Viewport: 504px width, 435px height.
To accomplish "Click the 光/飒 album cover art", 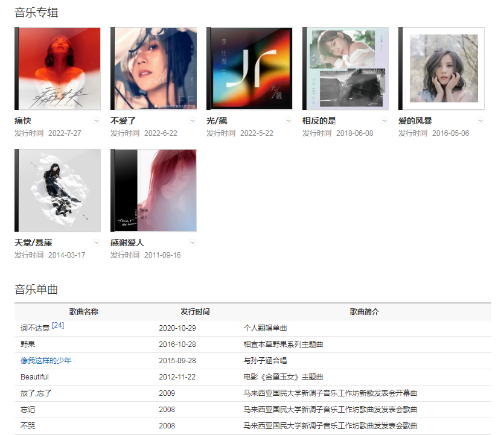I will (x=250, y=69).
